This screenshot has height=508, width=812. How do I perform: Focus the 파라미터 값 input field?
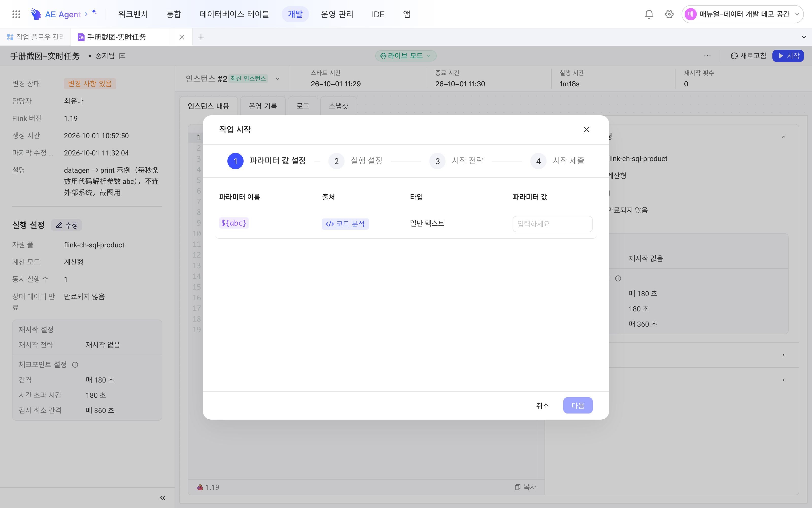[552, 224]
